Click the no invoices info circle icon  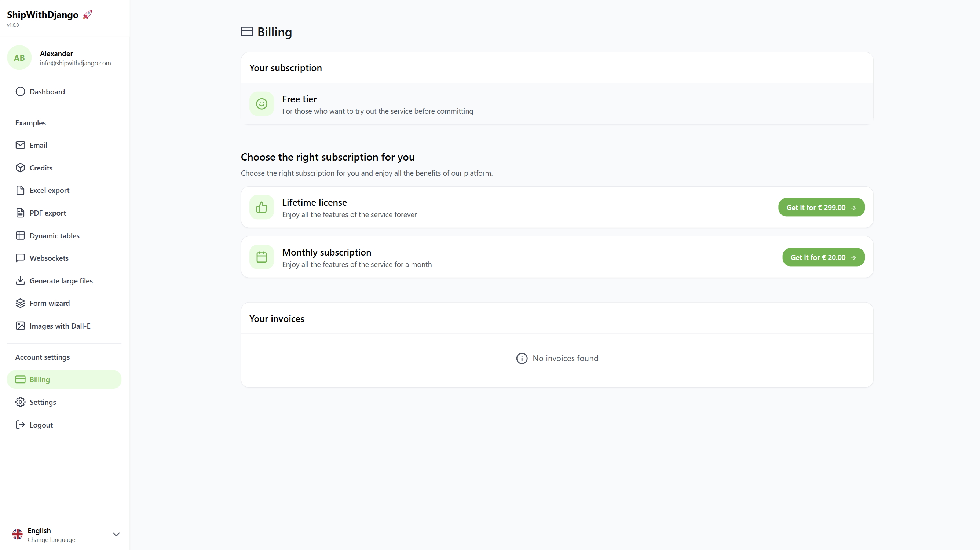[522, 358]
